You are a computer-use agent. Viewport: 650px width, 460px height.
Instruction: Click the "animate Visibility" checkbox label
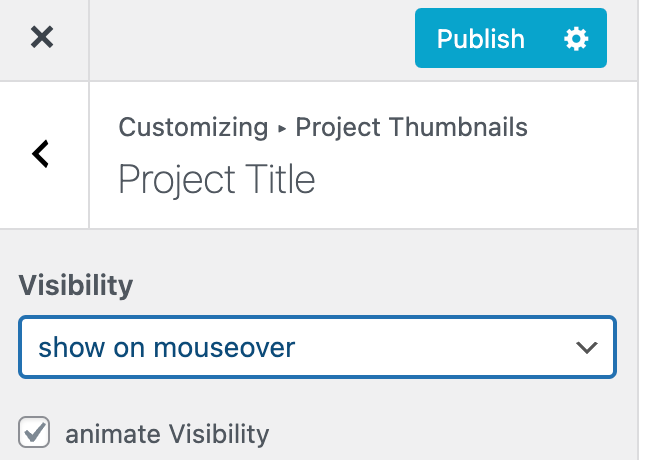coord(167,434)
